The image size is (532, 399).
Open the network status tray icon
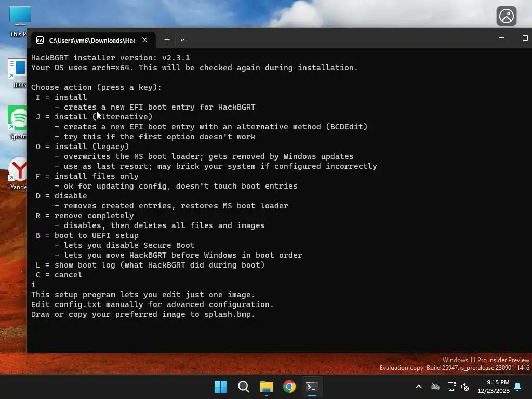point(451,387)
